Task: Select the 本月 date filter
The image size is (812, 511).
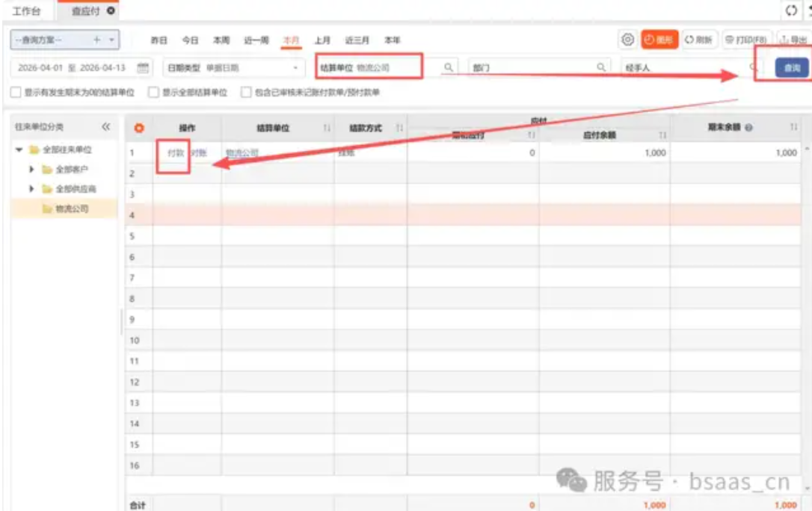Action: point(291,40)
